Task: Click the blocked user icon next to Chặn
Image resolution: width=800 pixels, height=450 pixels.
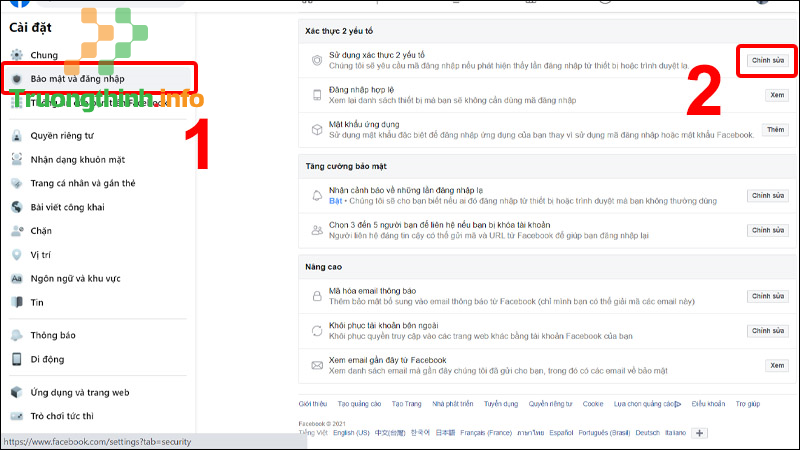Action: [x=17, y=231]
